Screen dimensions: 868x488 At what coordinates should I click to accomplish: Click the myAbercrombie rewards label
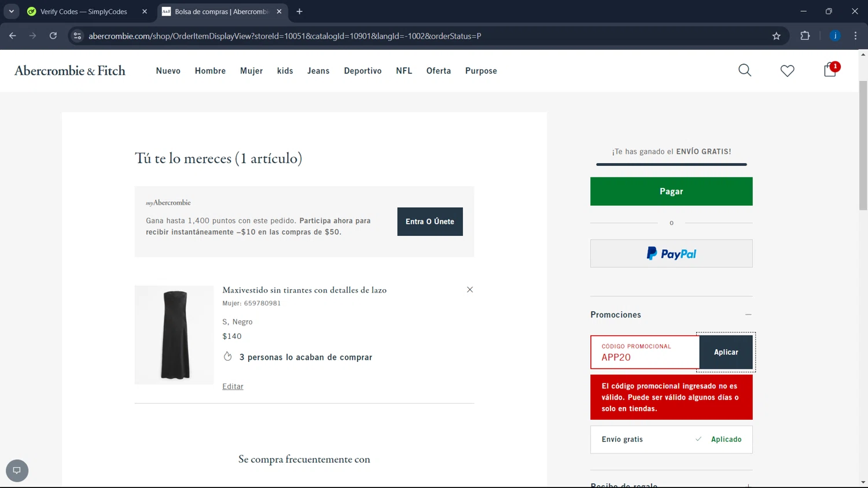click(168, 203)
